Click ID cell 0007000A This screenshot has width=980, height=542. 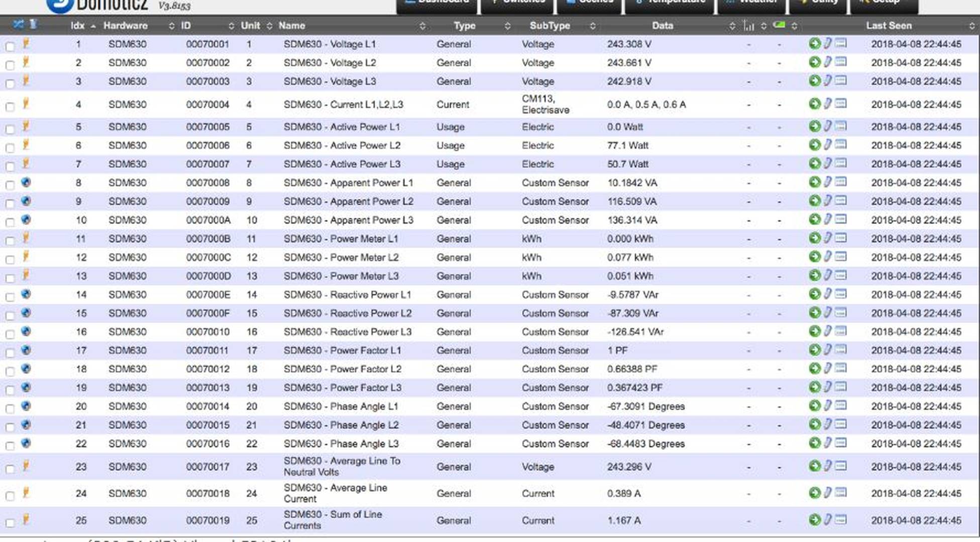click(208, 220)
